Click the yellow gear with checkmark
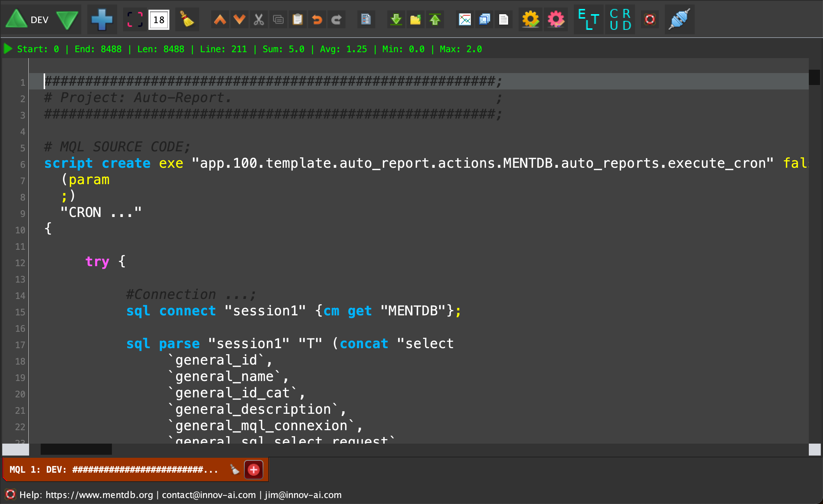The height and width of the screenshot is (504, 823). coord(530,19)
